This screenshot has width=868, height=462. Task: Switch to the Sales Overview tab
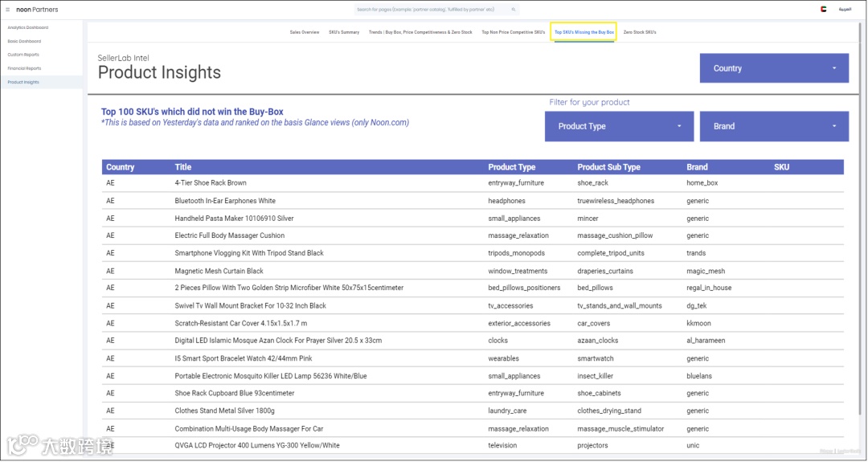305,32
